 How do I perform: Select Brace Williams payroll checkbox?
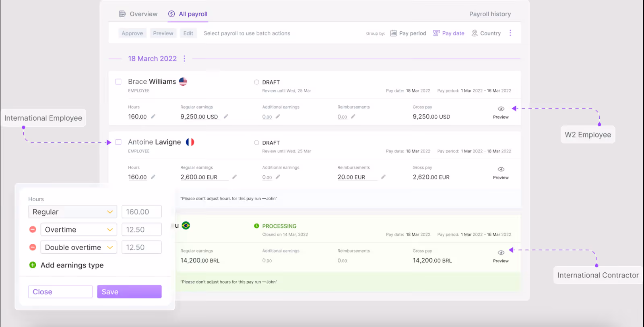pyautogui.click(x=118, y=82)
